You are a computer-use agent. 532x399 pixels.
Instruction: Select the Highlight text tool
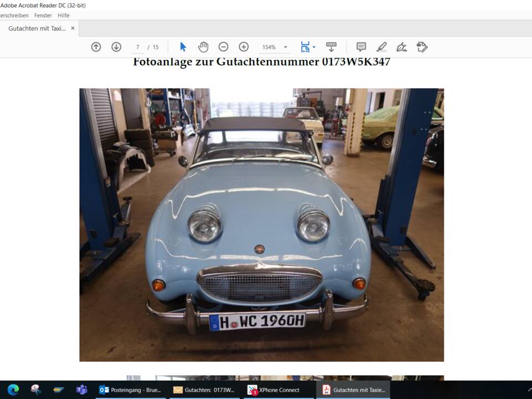381,47
